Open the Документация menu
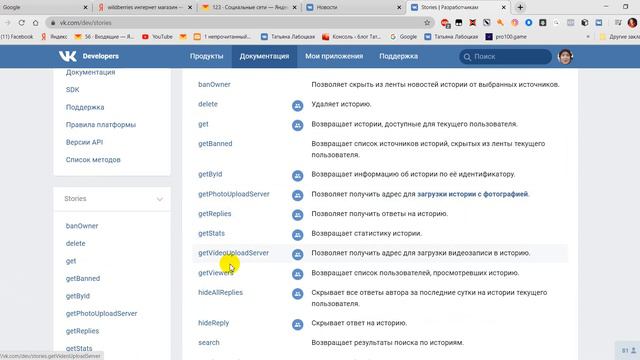Image resolution: width=640 pixels, height=360 pixels. (x=264, y=56)
